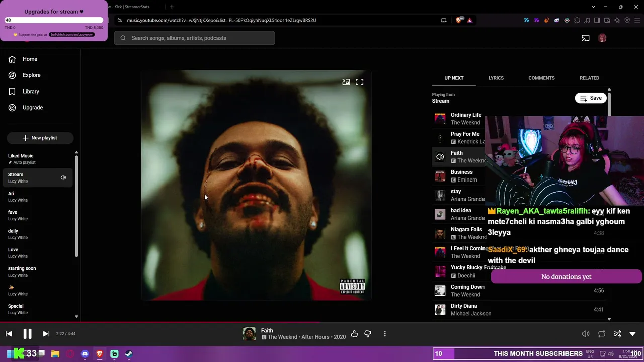Screen dimensions: 644x362
Task: Switch to COMMENTS tab
Action: (x=541, y=78)
